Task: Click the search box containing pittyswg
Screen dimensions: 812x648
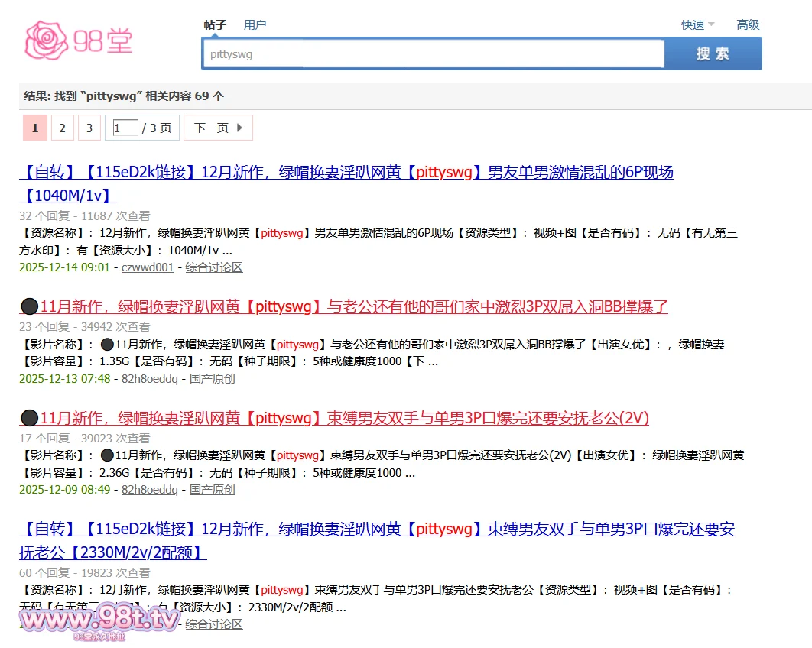Action: click(x=433, y=53)
